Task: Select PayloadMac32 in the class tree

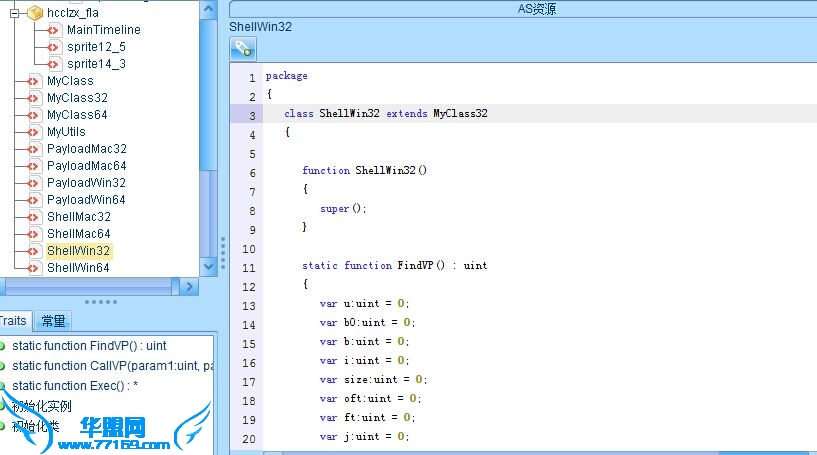Action: coord(86,149)
